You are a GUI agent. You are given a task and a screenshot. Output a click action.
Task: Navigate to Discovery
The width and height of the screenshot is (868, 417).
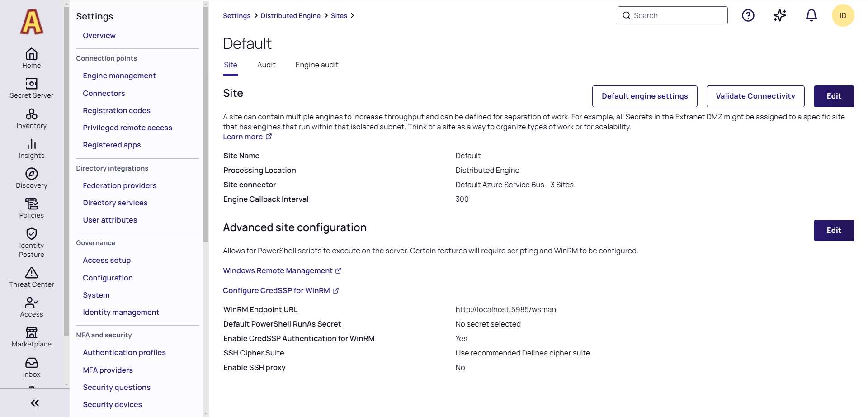tap(31, 179)
